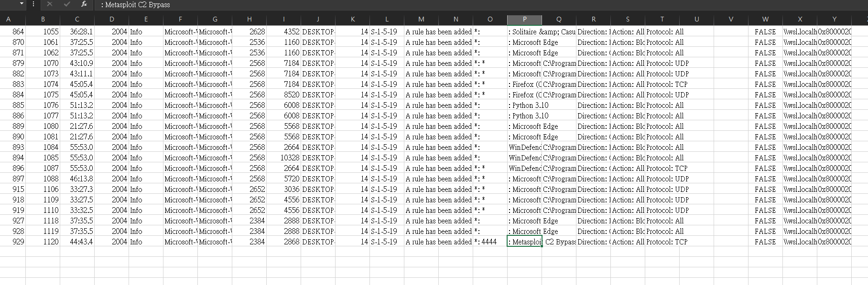Select the Firefox cell in row 883
This screenshot has width=868, height=285.
pyautogui.click(x=525, y=84)
